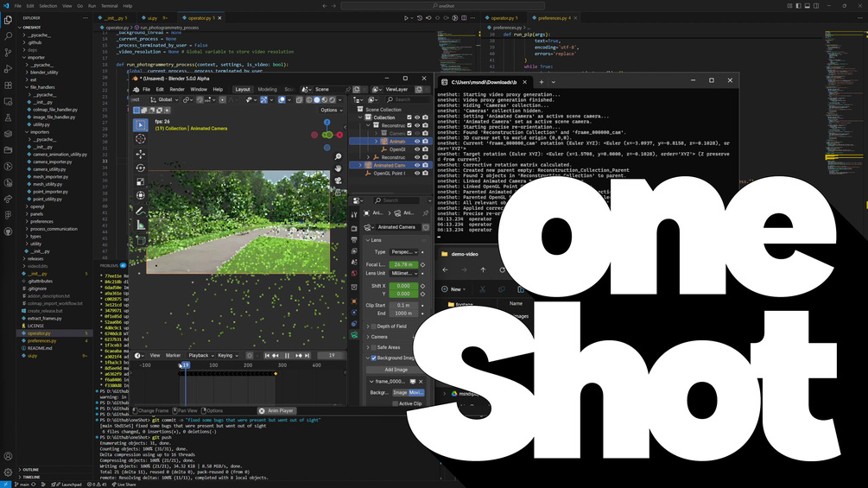
Task: Click the viewport zoom magnifier icon
Action: point(339,157)
